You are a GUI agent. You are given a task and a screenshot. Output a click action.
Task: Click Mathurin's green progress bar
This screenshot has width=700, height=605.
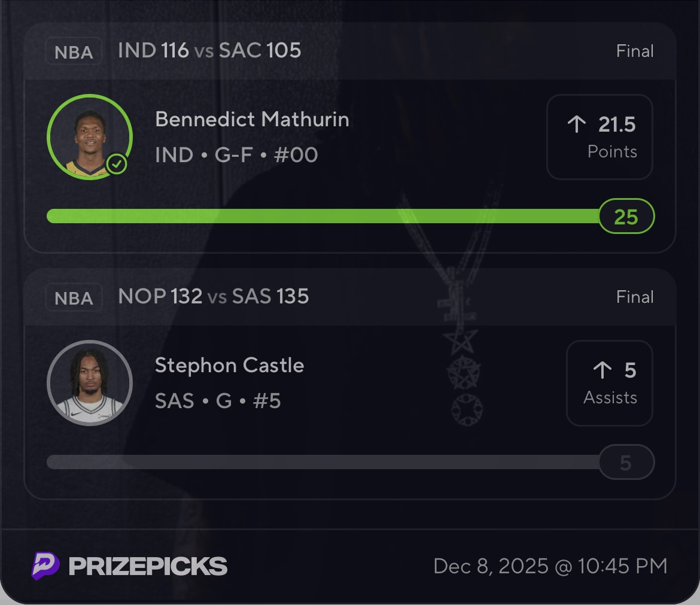pyautogui.click(x=323, y=216)
